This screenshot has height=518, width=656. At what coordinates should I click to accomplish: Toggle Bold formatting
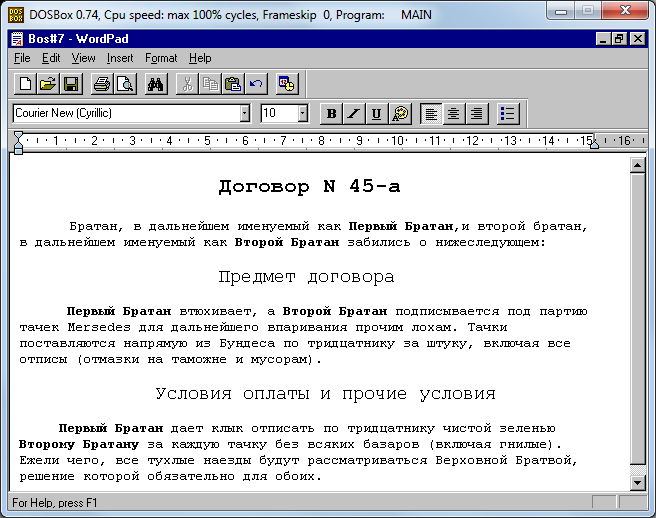[x=331, y=113]
